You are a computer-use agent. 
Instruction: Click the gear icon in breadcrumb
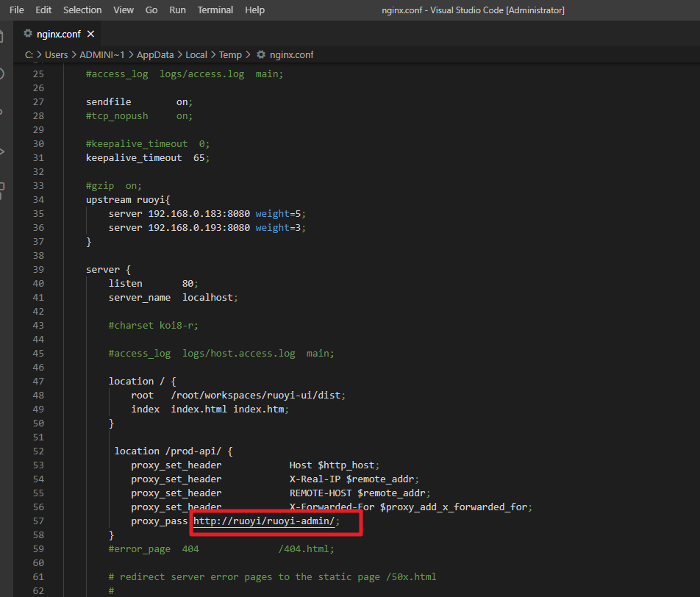tap(261, 54)
